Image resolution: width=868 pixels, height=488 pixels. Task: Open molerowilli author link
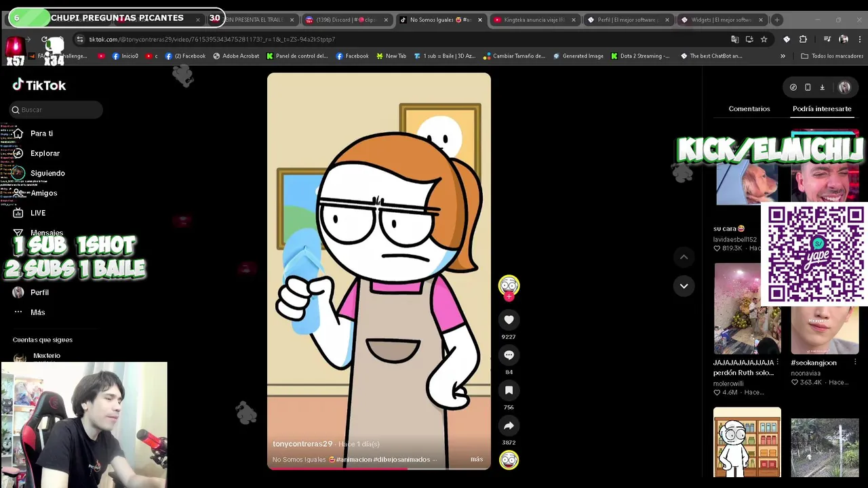pos(728,384)
